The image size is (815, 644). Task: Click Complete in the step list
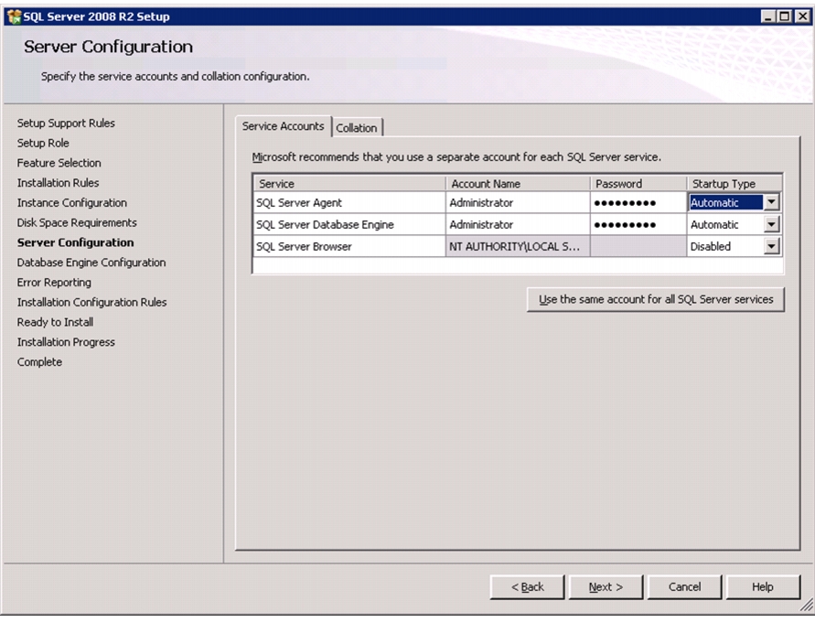(39, 361)
